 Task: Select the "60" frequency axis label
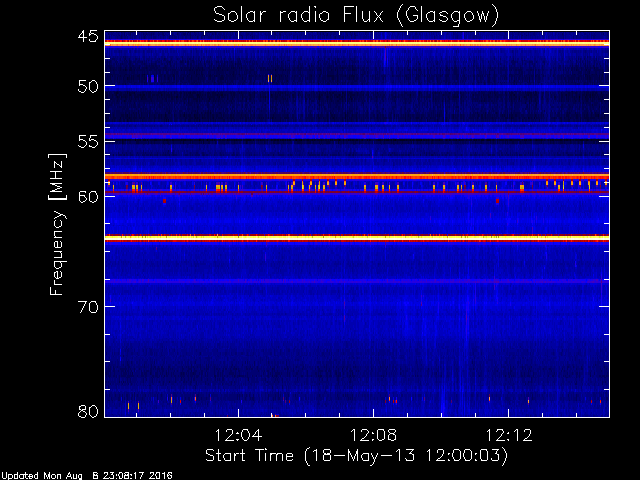[x=88, y=197]
